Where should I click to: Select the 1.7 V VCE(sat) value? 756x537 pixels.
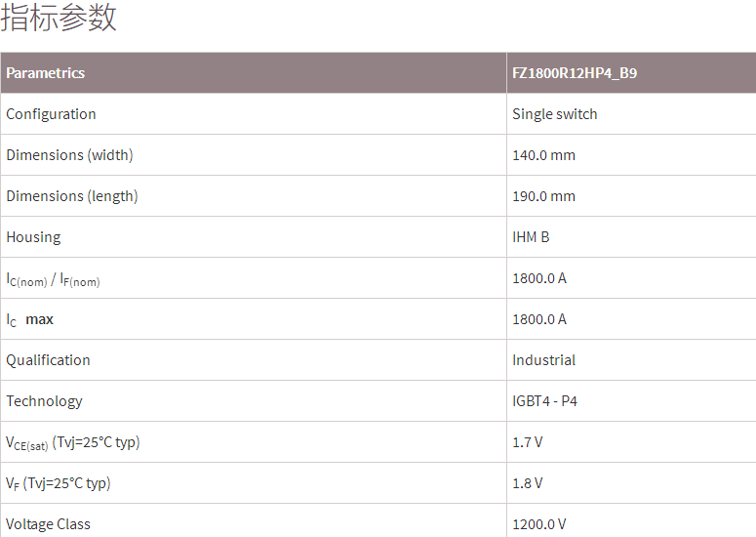(x=527, y=442)
